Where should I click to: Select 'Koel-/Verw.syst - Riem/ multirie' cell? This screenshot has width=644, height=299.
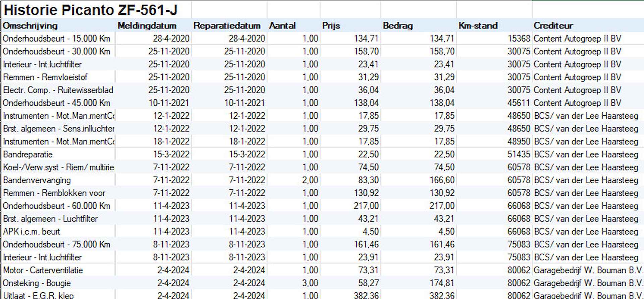point(58,167)
